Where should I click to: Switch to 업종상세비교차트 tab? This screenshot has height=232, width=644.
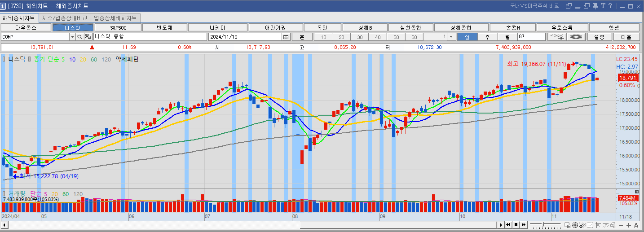115,18
